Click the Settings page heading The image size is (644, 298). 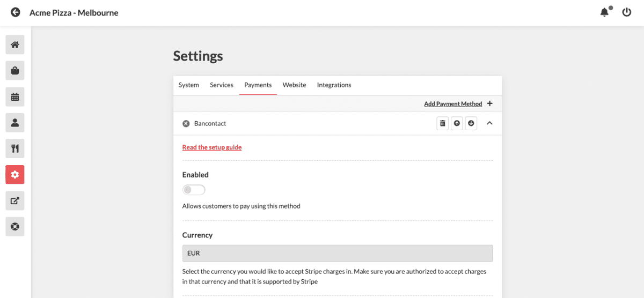(198, 56)
